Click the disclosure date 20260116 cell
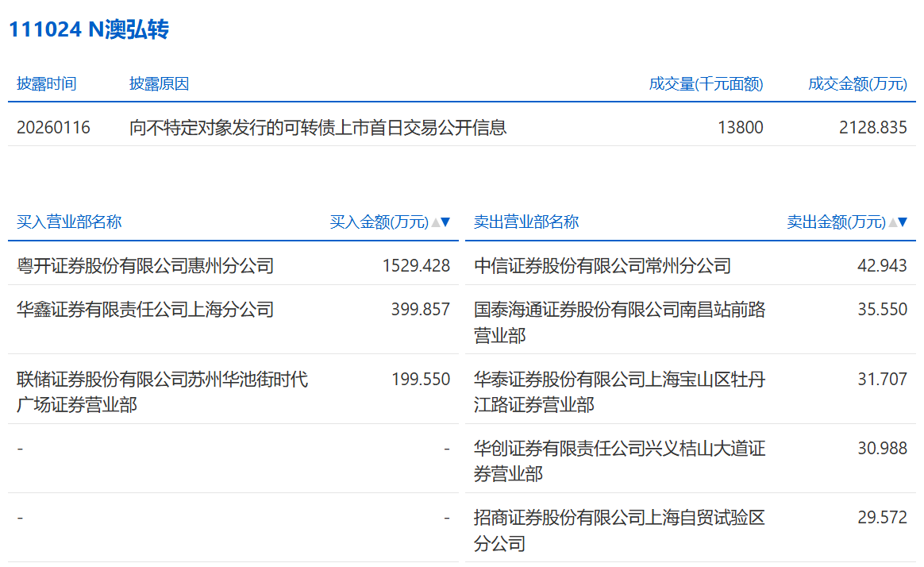 coord(53,127)
